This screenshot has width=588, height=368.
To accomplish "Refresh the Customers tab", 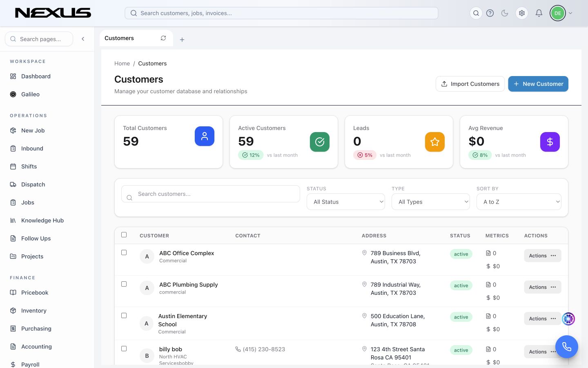I will coord(163,38).
